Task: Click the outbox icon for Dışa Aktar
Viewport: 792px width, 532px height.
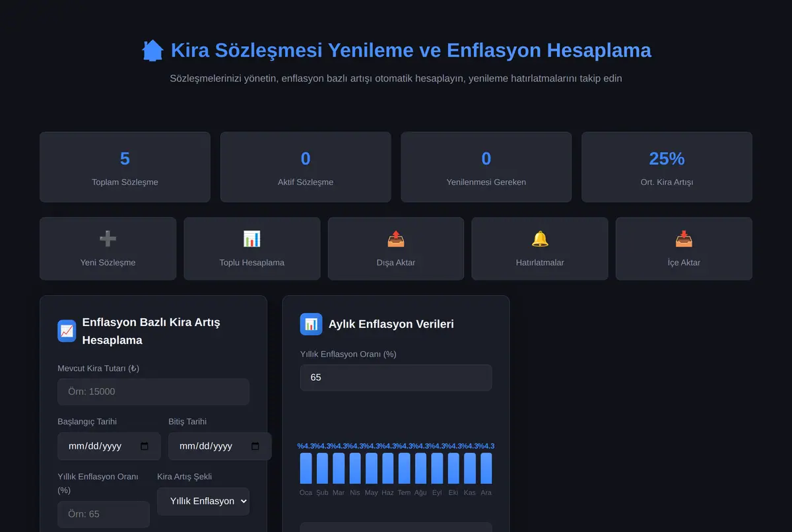Action: tap(396, 239)
